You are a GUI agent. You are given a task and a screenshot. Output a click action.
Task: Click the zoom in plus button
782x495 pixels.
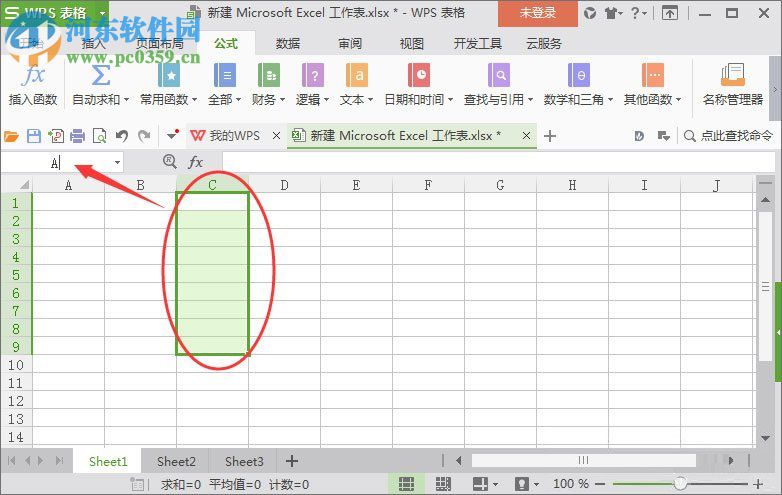[759, 484]
